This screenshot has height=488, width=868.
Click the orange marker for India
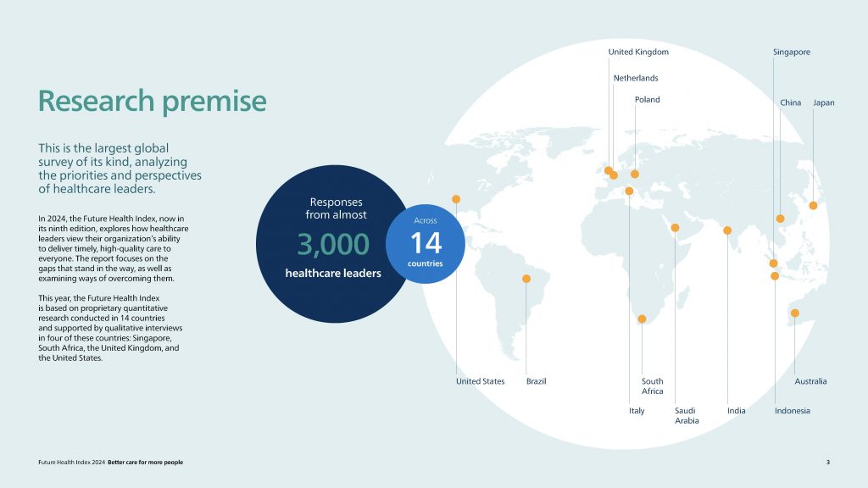click(x=727, y=230)
